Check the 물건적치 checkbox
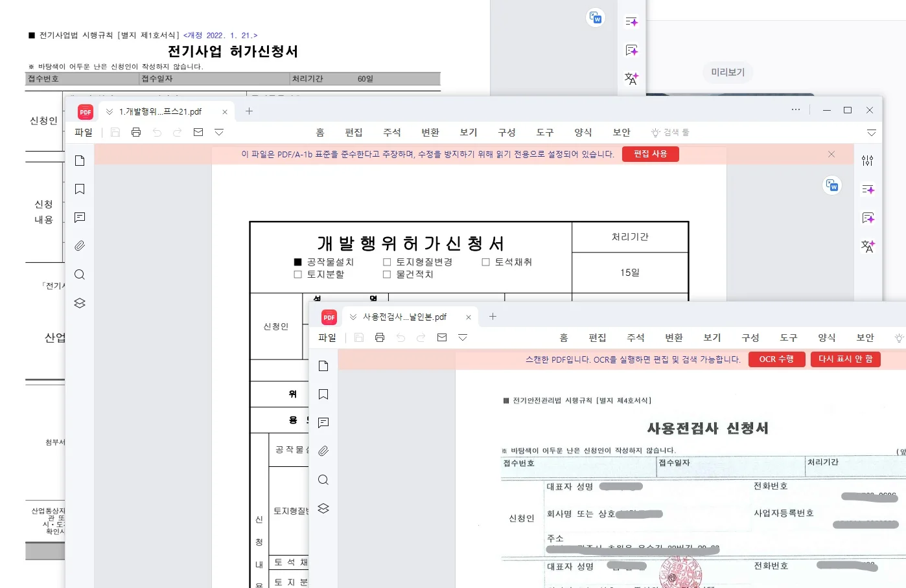Image resolution: width=906 pixels, height=588 pixels. click(x=387, y=275)
